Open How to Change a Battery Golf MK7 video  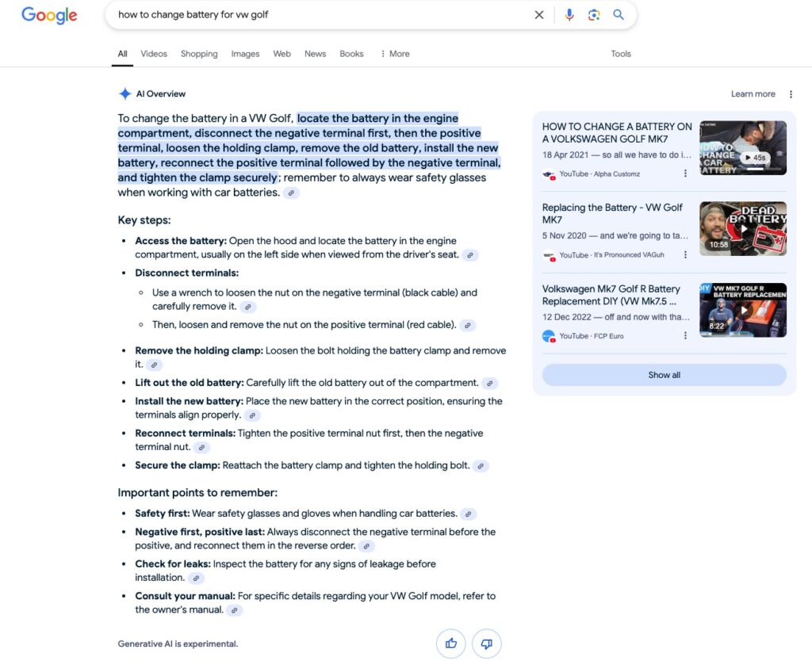point(617,132)
